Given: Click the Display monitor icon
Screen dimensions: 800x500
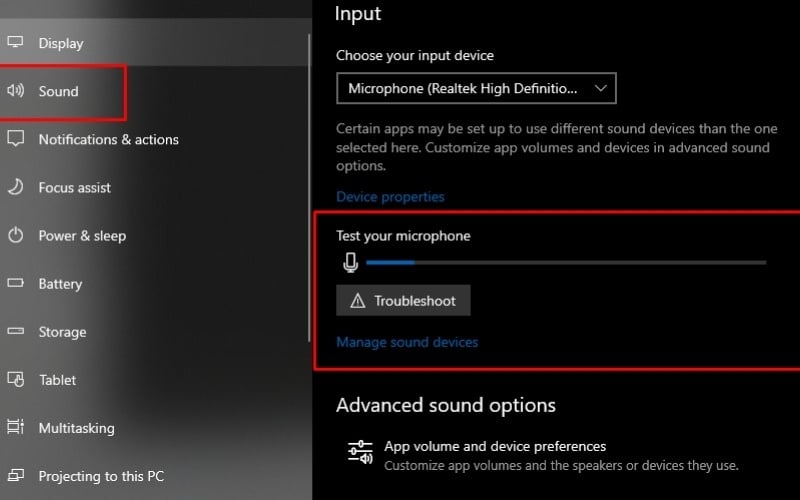Looking at the screenshot, I should pyautogui.click(x=15, y=43).
